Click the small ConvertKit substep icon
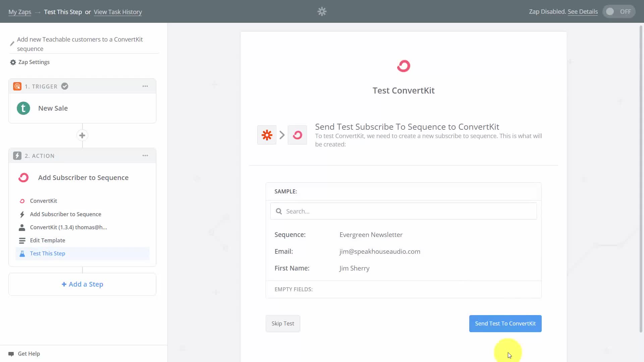Screen dimensions: 644x362 click(x=22, y=201)
